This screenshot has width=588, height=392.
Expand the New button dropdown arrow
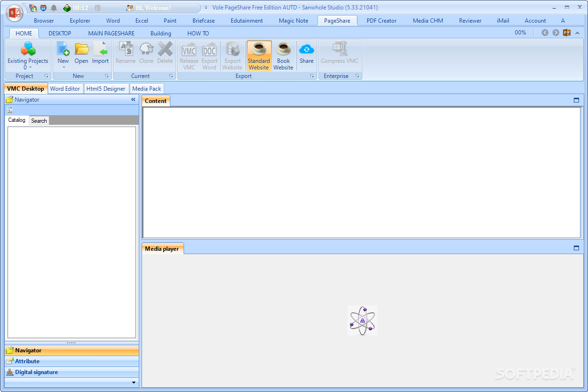coord(63,68)
